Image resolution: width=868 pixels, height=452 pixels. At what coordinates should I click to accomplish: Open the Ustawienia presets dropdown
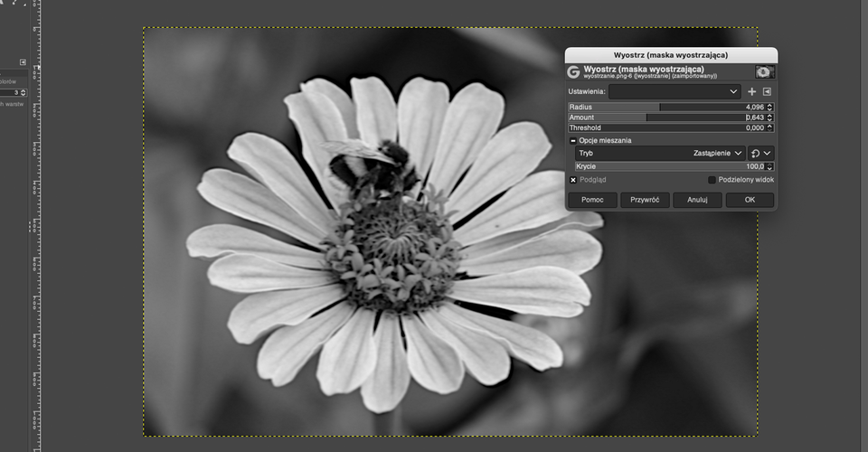click(675, 92)
